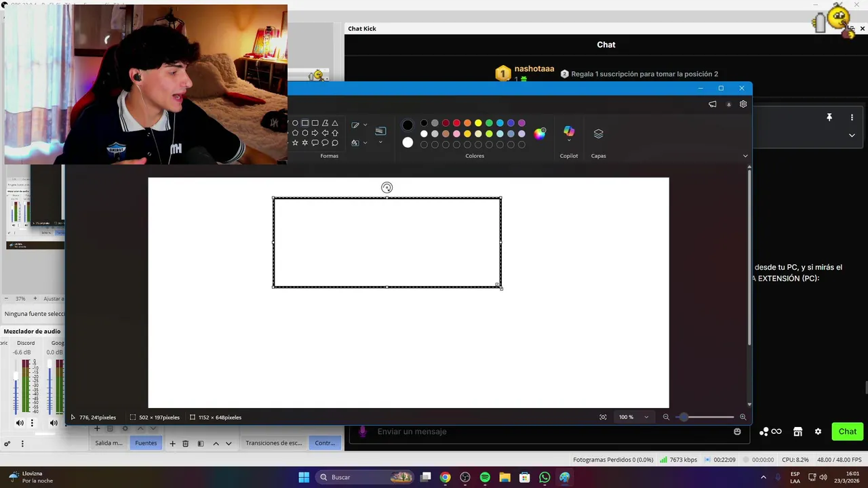Switch to Salida m... tab in OBS
The image size is (868, 488).
click(108, 443)
